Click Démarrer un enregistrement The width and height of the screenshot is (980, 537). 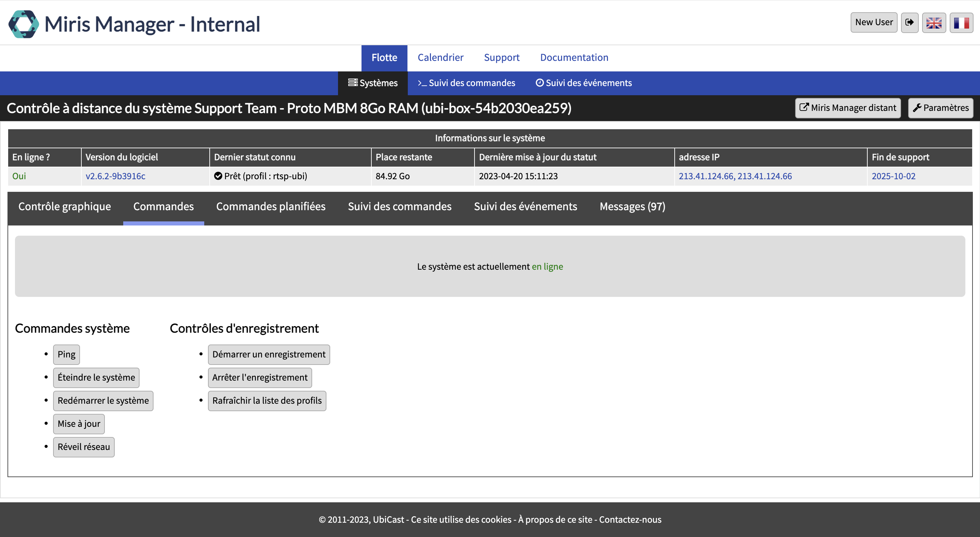[x=269, y=355]
